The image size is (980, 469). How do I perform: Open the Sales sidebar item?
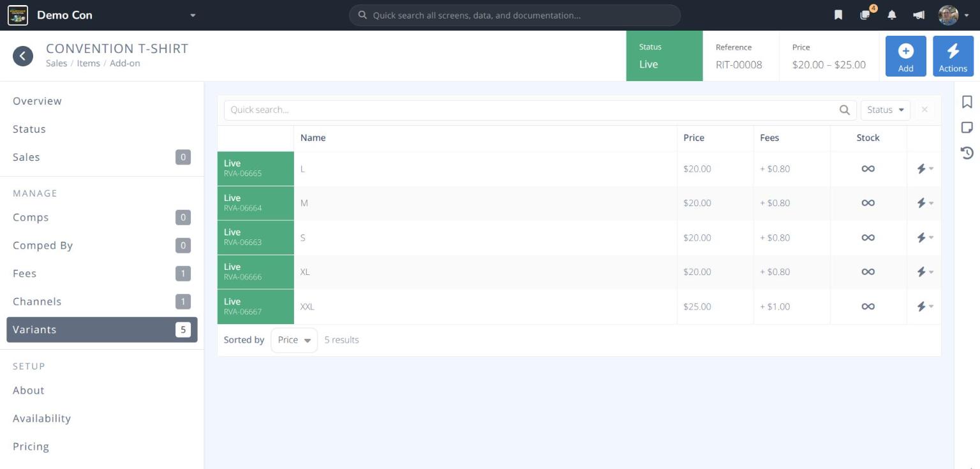(102, 157)
